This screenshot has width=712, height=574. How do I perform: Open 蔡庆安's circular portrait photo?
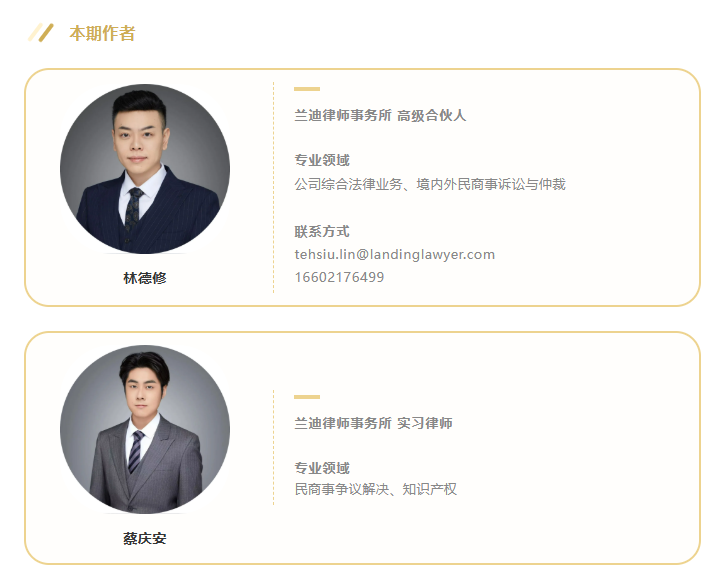point(145,430)
